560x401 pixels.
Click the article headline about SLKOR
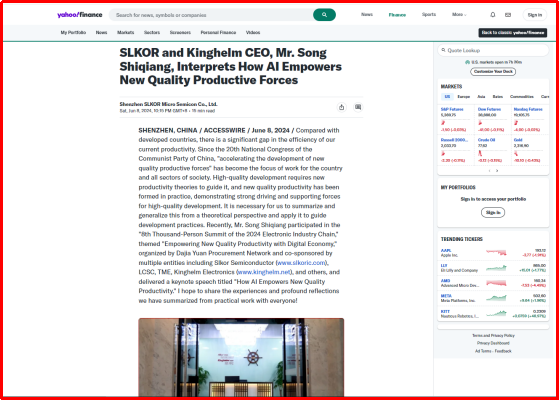[230, 66]
